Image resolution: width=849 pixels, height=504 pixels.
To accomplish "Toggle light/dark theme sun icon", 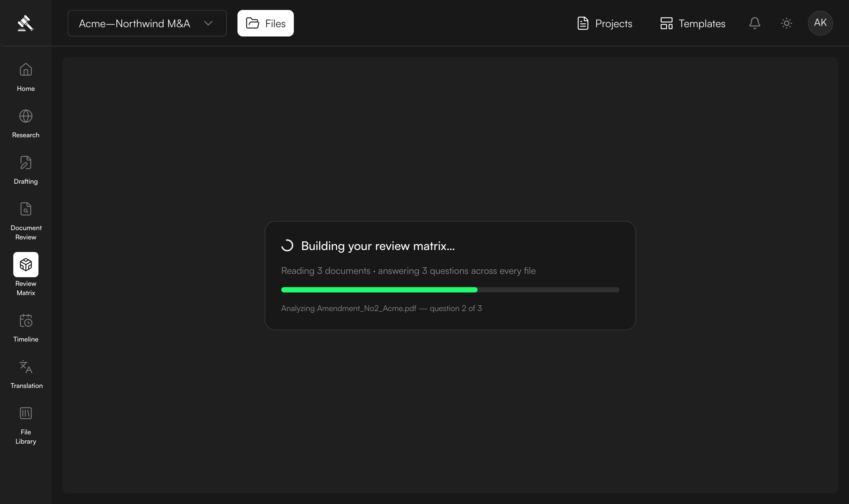I will click(787, 23).
